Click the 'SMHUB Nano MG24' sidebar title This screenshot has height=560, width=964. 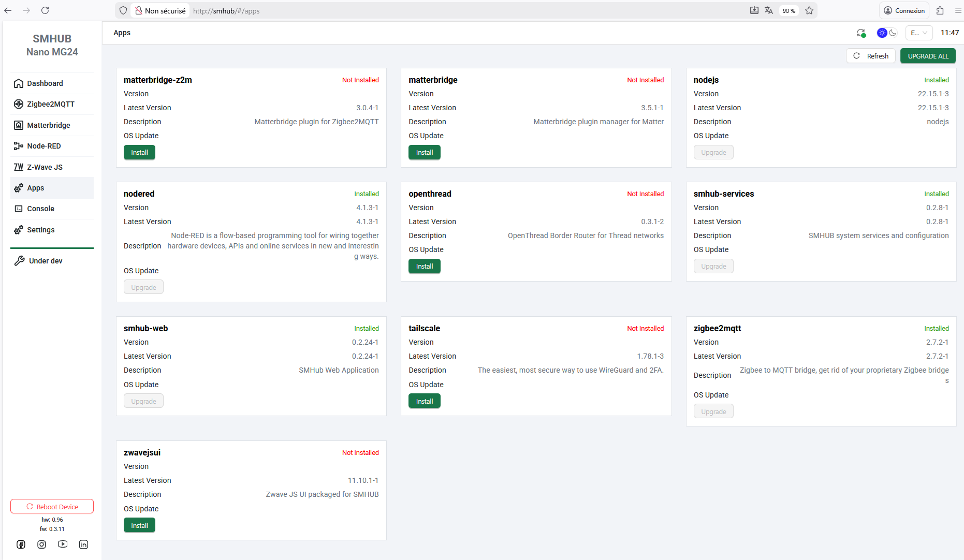[x=52, y=45]
